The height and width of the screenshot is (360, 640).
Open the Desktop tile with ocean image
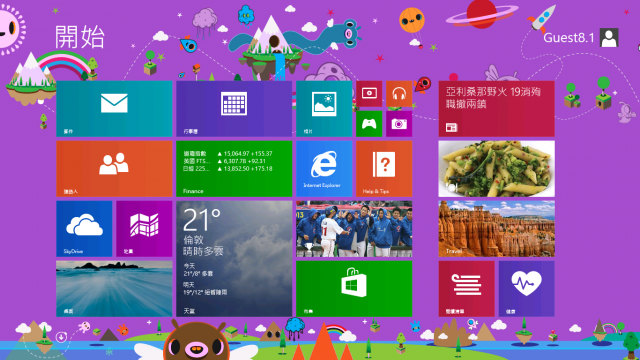point(114,289)
